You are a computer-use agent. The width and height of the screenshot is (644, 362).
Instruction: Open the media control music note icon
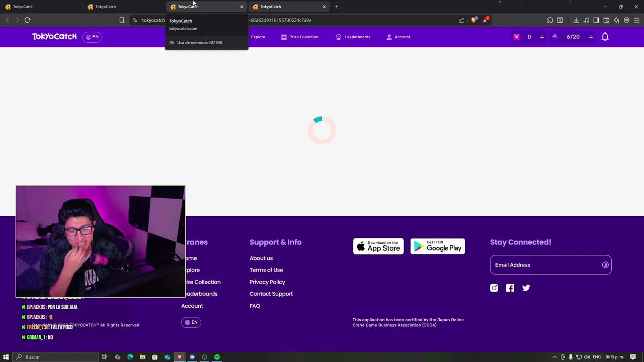[586, 20]
